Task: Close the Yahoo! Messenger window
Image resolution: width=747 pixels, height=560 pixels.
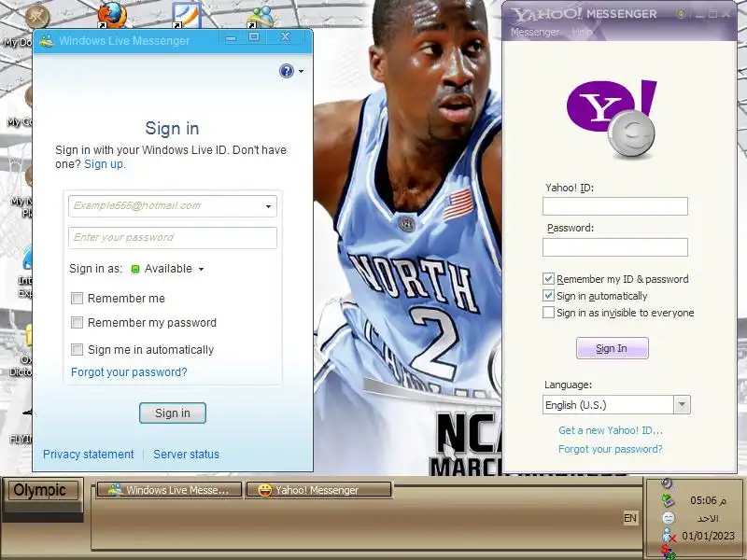Action: coord(726,14)
